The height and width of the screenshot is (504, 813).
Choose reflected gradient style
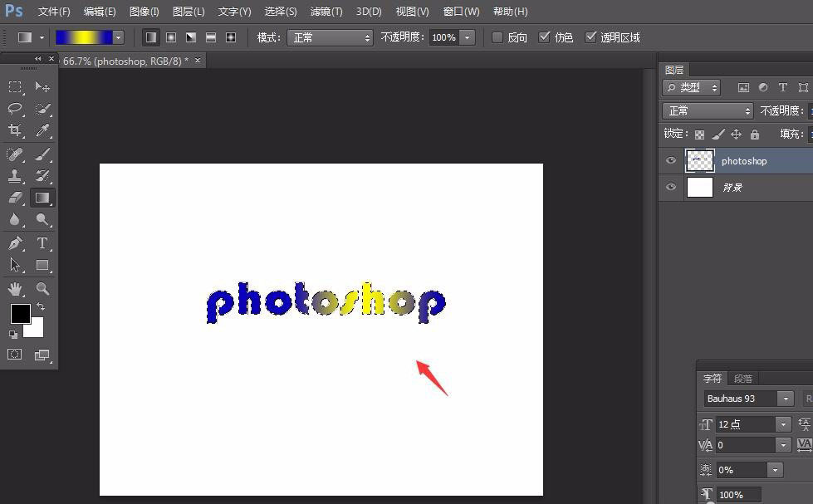pos(211,37)
